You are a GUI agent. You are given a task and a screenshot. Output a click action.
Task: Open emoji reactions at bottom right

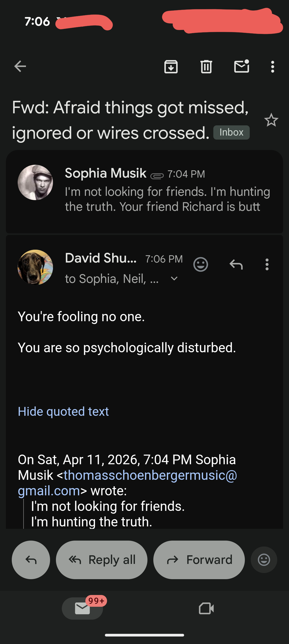click(x=264, y=560)
